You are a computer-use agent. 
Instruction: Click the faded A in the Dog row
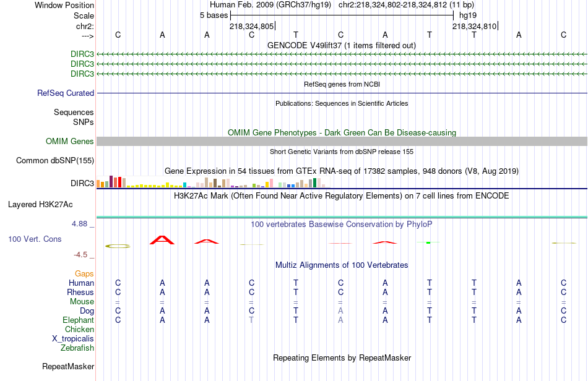coord(340,311)
